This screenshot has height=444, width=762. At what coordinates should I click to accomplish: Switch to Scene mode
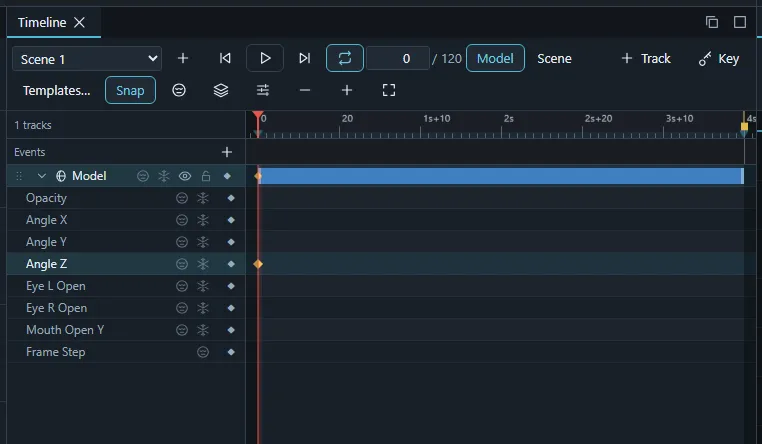[554, 58]
